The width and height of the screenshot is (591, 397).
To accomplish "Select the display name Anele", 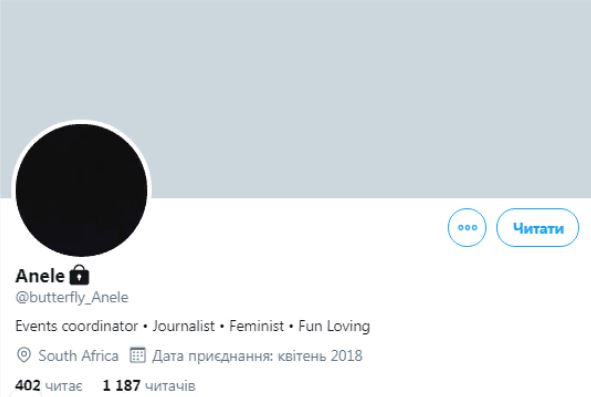I will (x=40, y=276).
